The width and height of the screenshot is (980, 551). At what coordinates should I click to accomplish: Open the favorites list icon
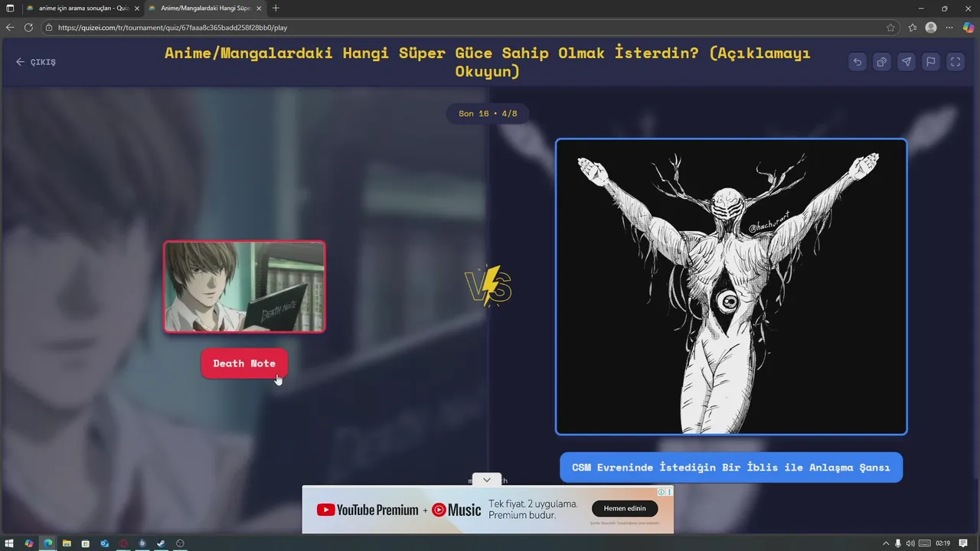(913, 28)
